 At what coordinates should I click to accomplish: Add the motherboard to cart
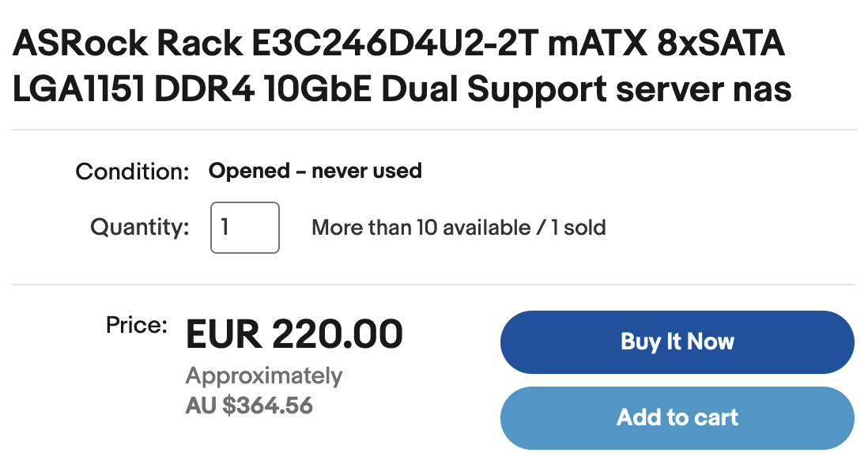click(677, 417)
